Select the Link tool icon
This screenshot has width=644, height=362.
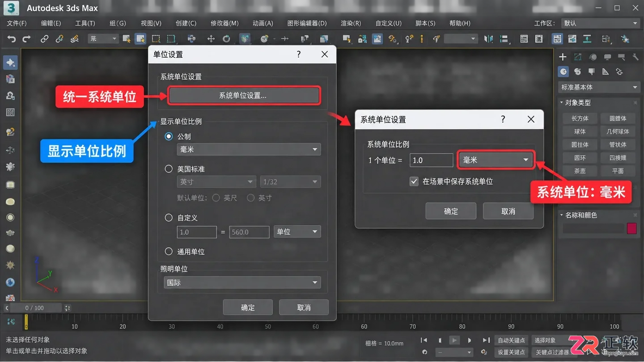coord(44,39)
